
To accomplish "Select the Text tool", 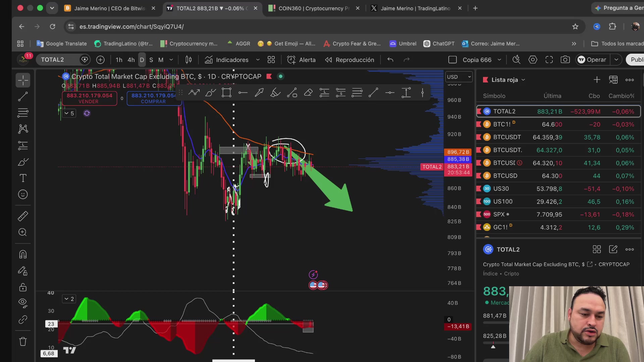I will coord(23,178).
